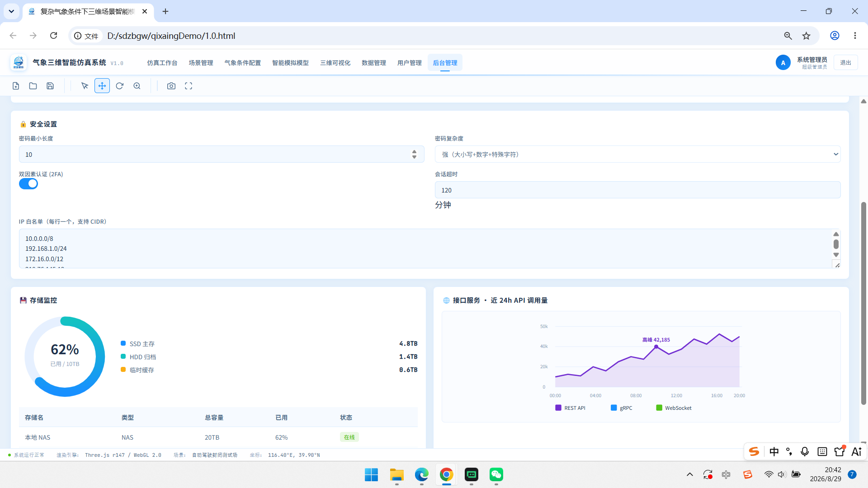Click the administrator avatar A
Viewport: 868px width, 488px height.
click(x=783, y=63)
